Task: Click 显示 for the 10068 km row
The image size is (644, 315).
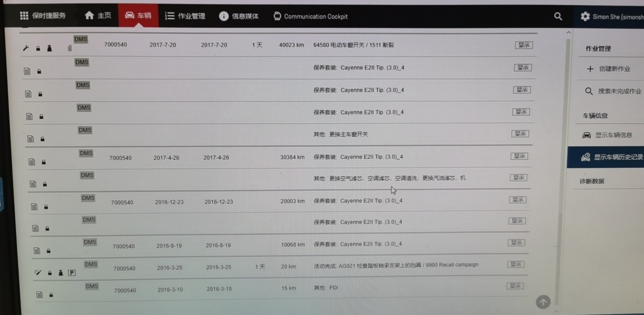Action: pos(516,243)
